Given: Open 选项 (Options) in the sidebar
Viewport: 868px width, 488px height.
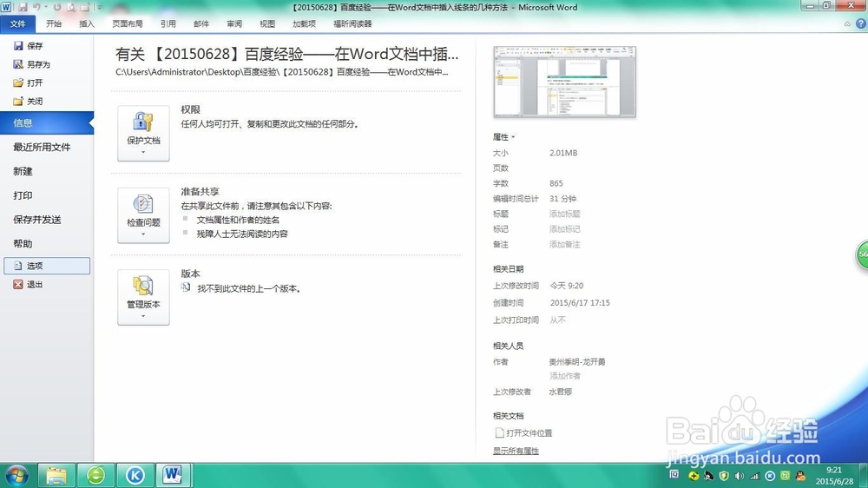Looking at the screenshot, I should pyautogui.click(x=47, y=266).
